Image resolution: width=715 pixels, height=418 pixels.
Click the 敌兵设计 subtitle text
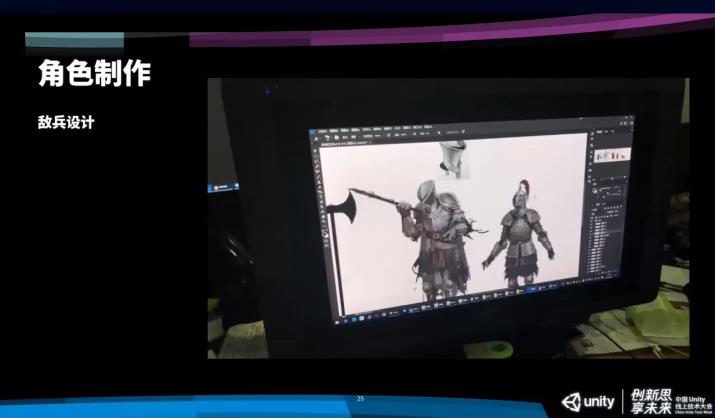[x=67, y=123]
